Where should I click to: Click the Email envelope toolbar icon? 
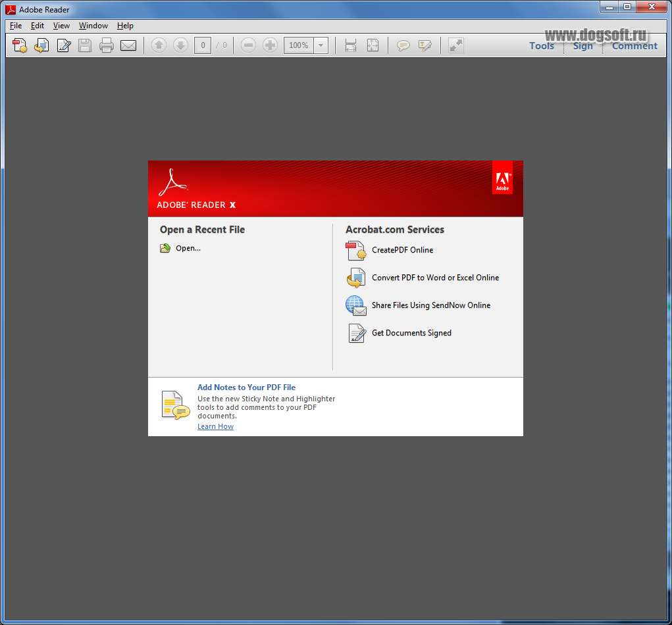(128, 45)
